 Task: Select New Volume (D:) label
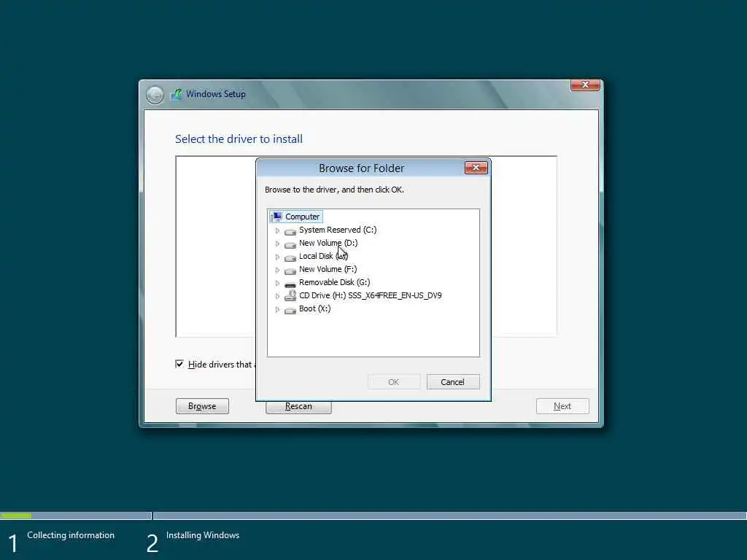click(328, 243)
